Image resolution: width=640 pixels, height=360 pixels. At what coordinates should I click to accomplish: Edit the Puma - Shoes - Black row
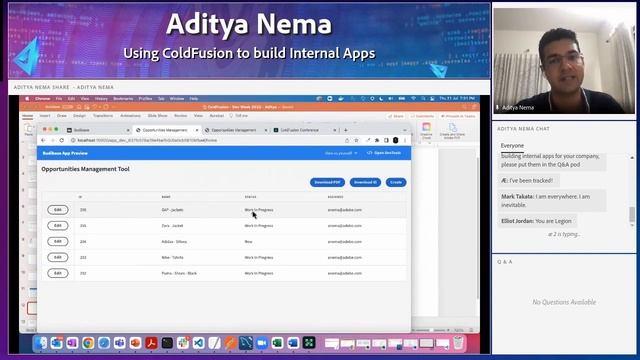tap(58, 273)
